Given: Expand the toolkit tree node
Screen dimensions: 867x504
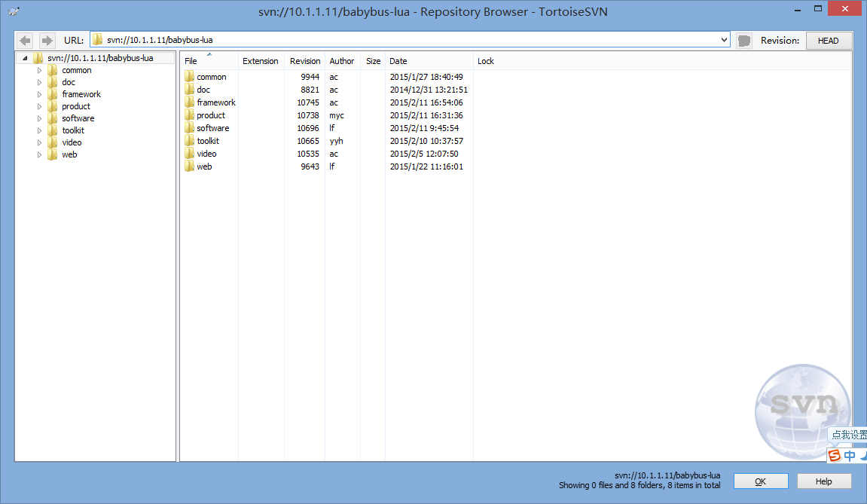Looking at the screenshot, I should [x=39, y=130].
